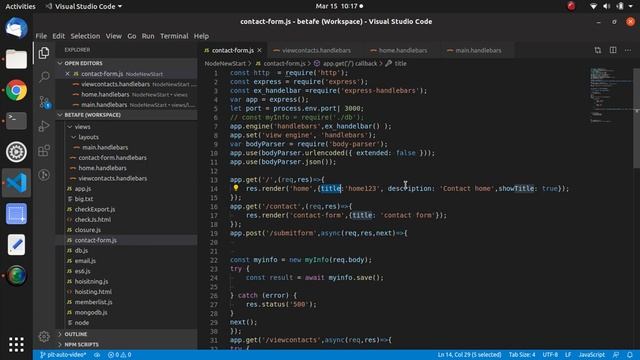Open db.js in the explorer
The width and height of the screenshot is (640, 360).
[81, 250]
